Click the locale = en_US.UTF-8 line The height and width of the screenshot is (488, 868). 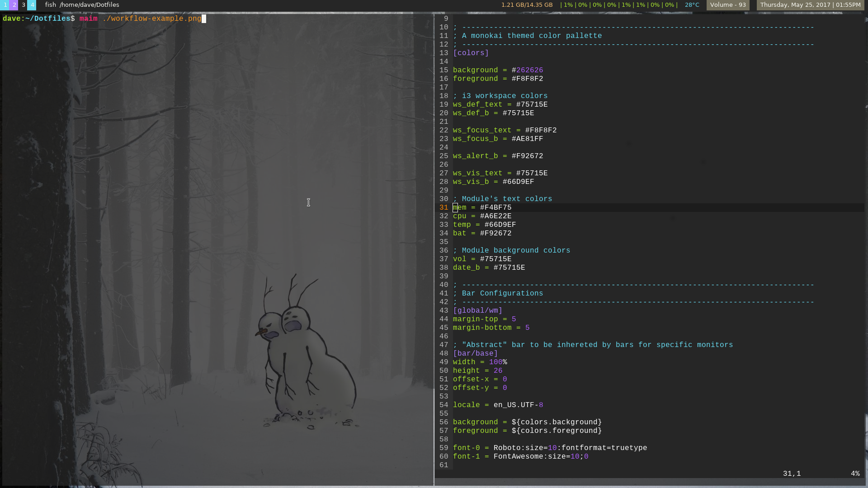pos(498,405)
